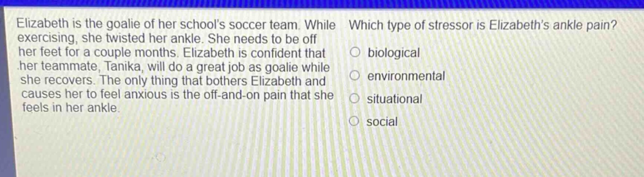Screen dimensions: 644x177
Task: Click the 'situational' answer label text
Action: pyautogui.click(x=395, y=99)
